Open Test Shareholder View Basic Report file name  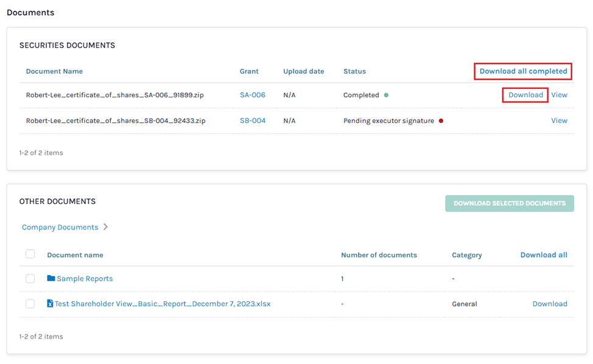163,304
